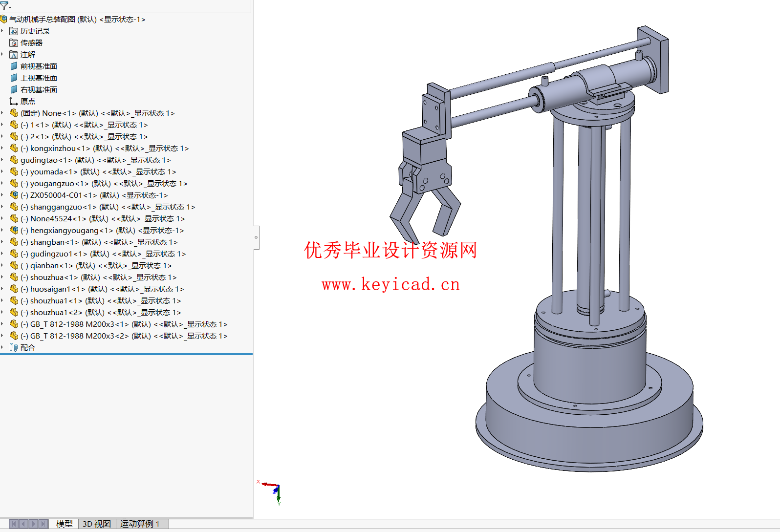Click the 配合 mates paperclip icon
The width and height of the screenshot is (780, 532).
[x=14, y=348]
